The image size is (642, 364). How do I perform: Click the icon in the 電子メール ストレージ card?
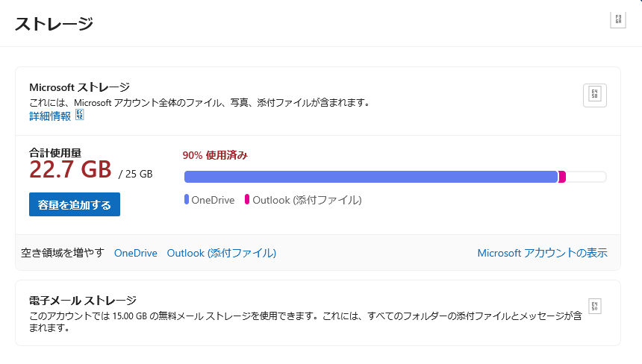click(x=595, y=306)
